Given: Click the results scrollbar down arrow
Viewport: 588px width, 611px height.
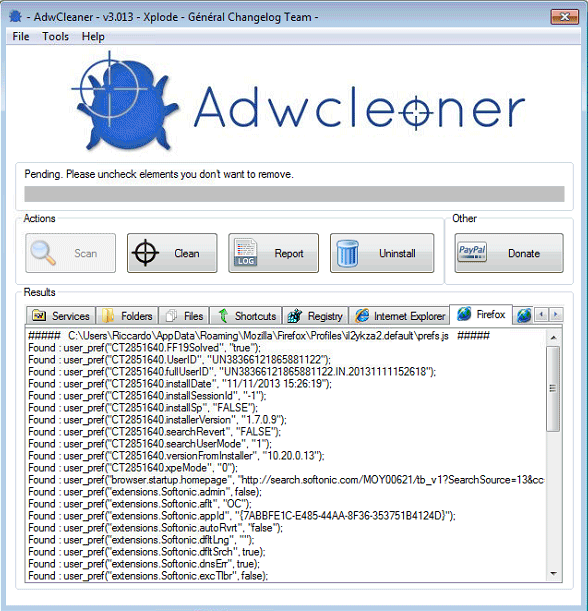Looking at the screenshot, I should point(553,573).
